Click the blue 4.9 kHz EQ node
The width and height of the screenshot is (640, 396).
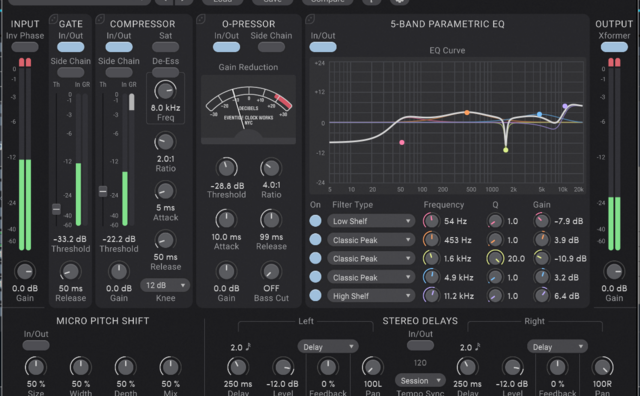539,114
